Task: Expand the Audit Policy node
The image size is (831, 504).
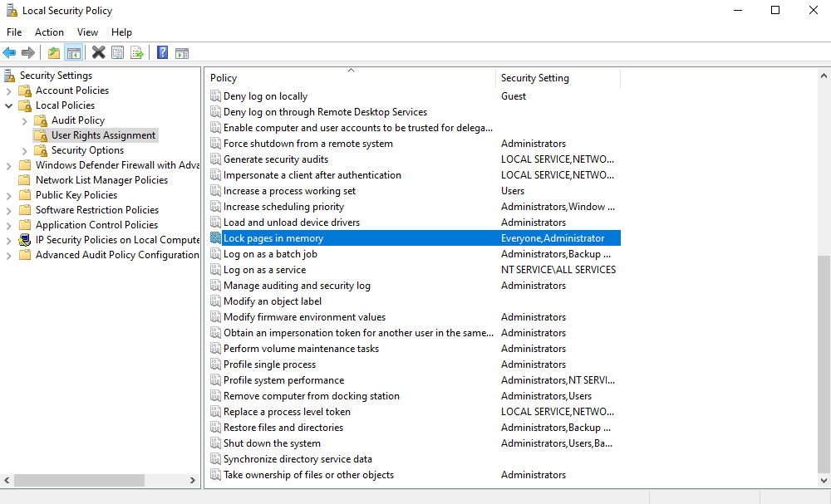Action: click(x=24, y=121)
